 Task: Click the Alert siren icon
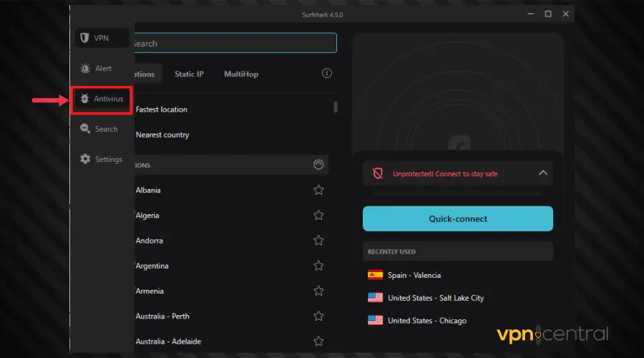(85, 68)
